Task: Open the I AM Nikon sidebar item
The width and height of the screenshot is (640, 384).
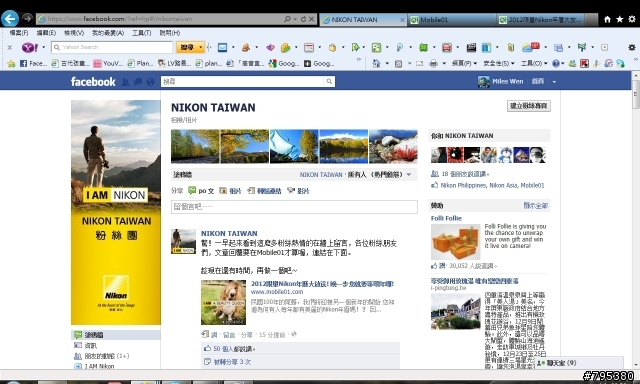Action: (x=99, y=366)
